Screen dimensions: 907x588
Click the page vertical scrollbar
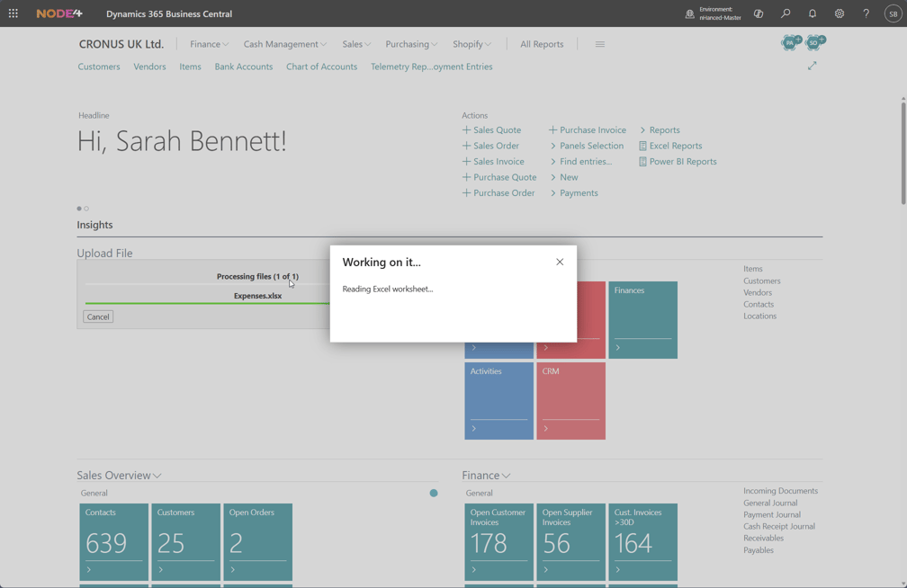tap(903, 151)
